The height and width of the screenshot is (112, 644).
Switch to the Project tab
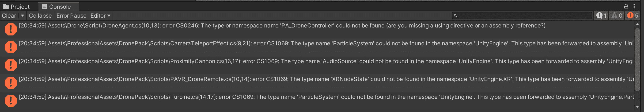click(16, 7)
